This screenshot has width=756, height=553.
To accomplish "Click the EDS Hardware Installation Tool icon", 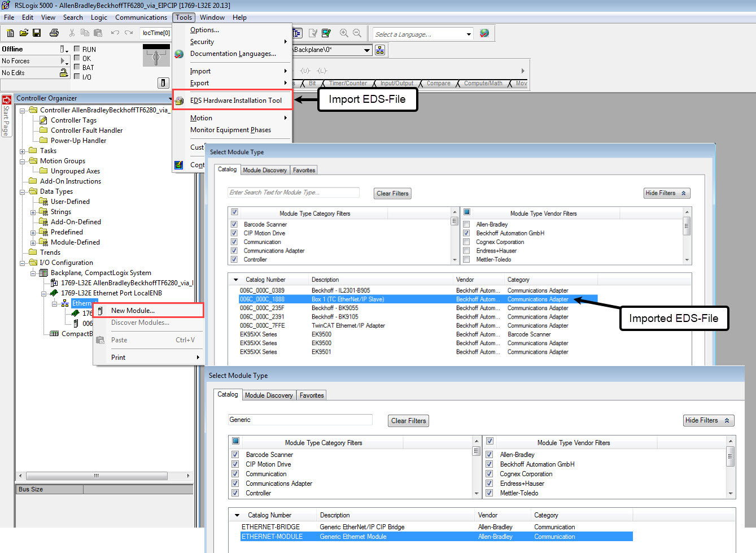I will pyautogui.click(x=179, y=101).
